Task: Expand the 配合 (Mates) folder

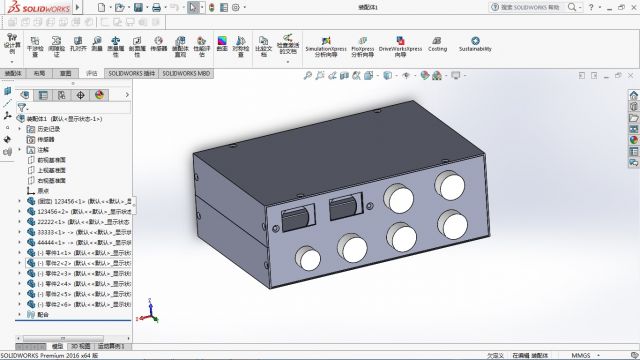Action: coord(19,314)
